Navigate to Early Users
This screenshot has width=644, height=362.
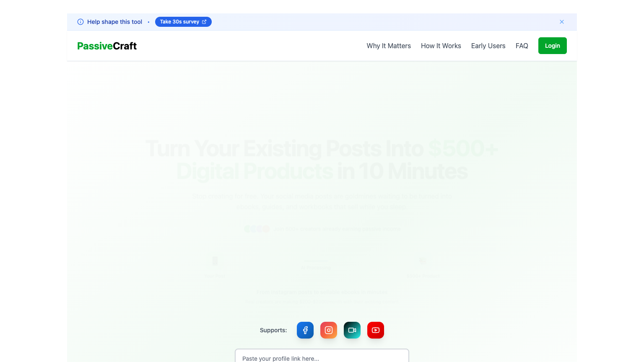pyautogui.click(x=488, y=46)
